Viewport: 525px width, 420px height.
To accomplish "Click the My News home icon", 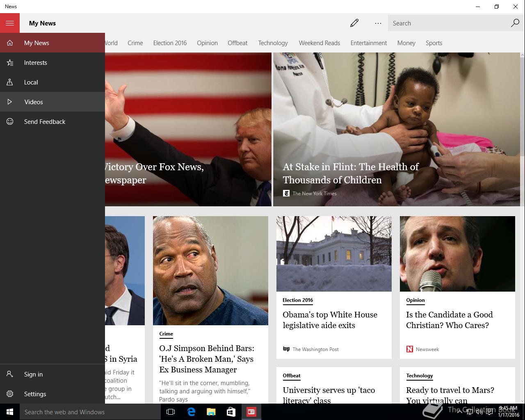I will [10, 43].
